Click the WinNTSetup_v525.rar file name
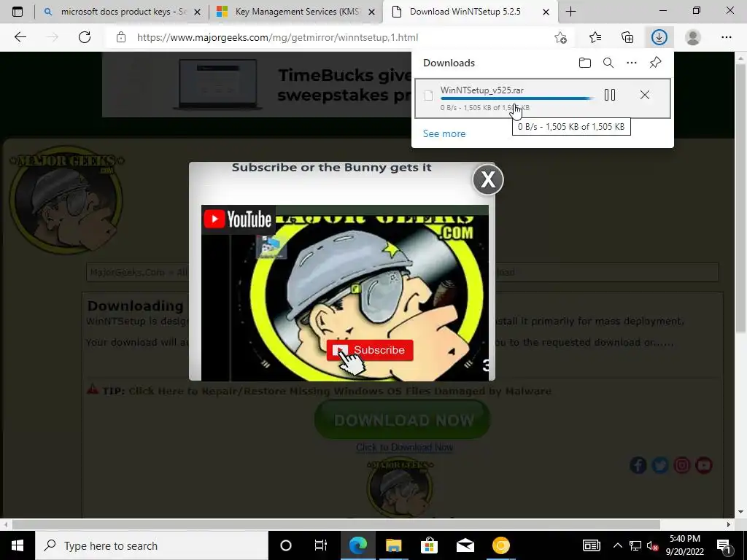The width and height of the screenshot is (747, 560). pyautogui.click(x=482, y=90)
